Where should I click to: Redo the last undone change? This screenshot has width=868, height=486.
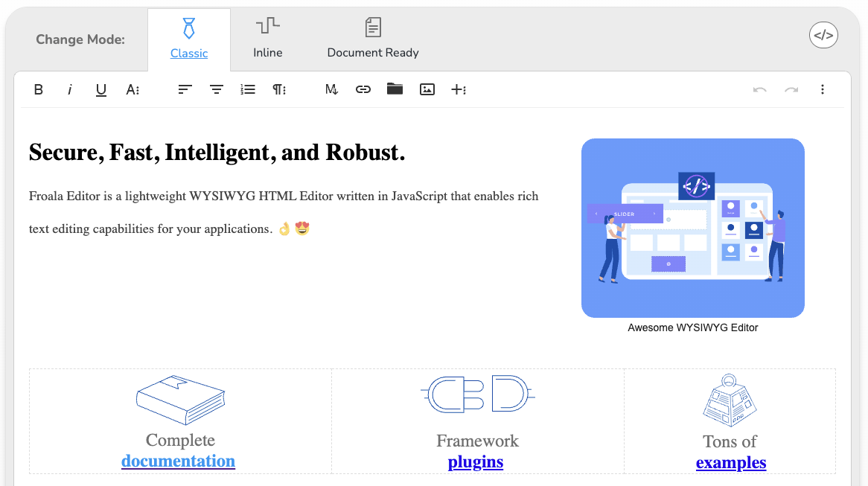tap(791, 89)
